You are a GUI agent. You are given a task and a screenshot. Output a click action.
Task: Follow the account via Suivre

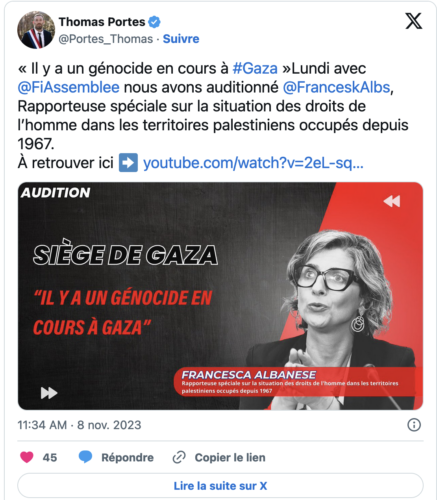pyautogui.click(x=181, y=39)
